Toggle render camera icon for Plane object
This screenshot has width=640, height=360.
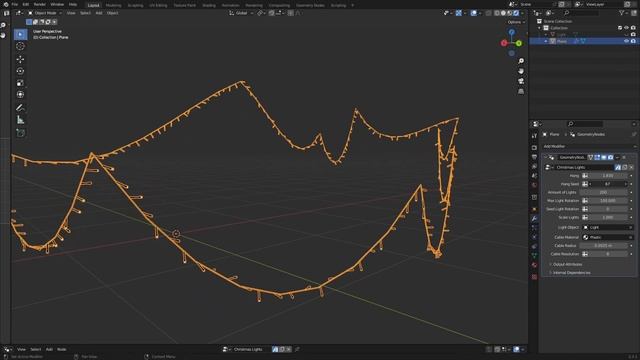pos(633,41)
